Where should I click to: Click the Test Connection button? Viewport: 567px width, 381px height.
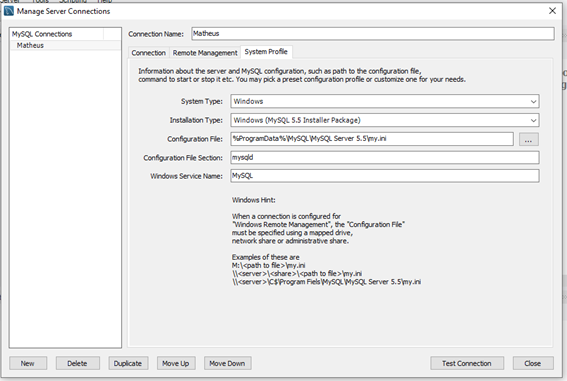tap(467, 363)
